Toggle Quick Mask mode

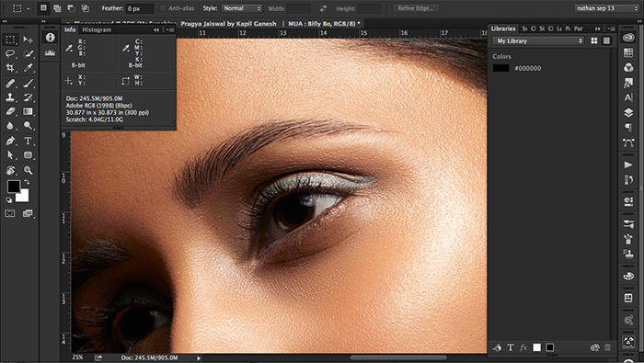pos(10,213)
